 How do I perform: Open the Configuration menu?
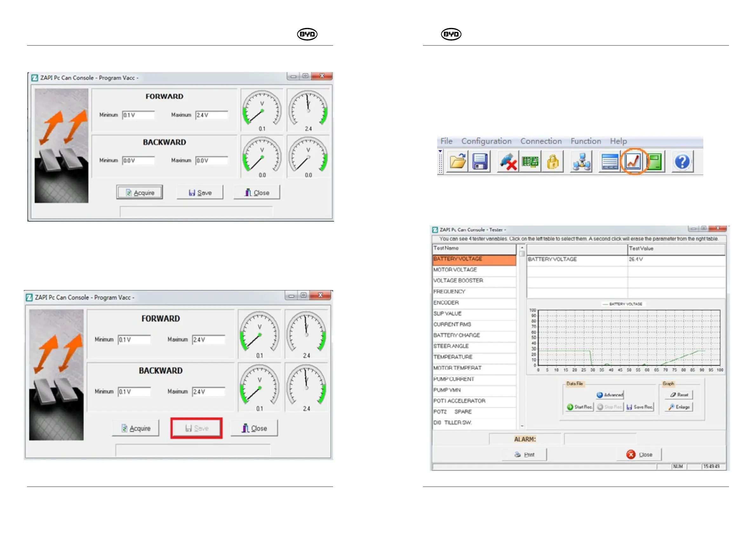pyautogui.click(x=486, y=141)
